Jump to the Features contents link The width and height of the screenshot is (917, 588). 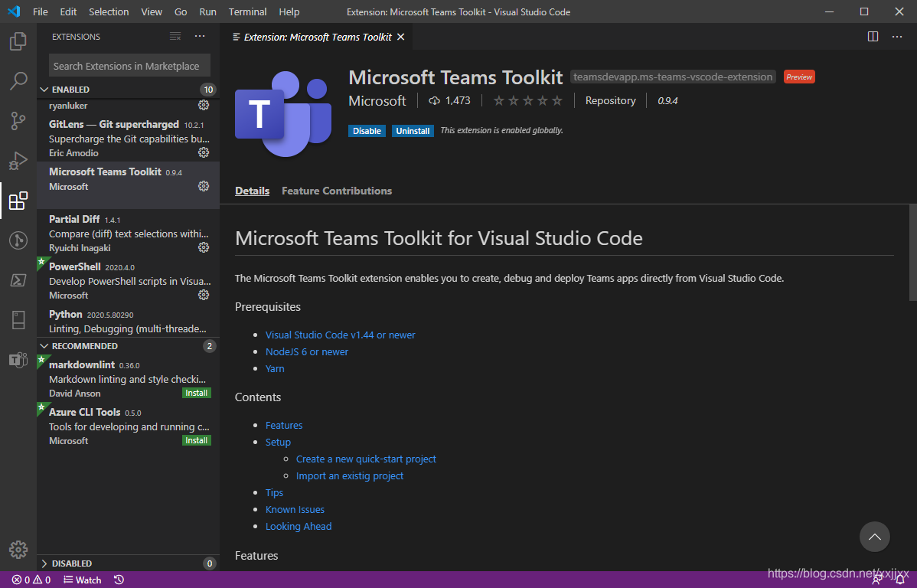284,426
